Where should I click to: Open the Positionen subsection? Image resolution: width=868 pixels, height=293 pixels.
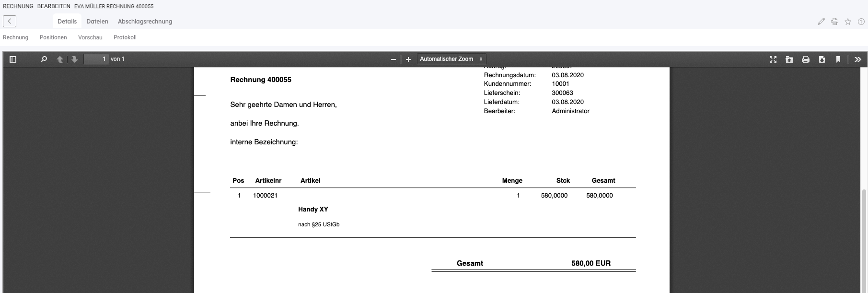[x=53, y=37]
